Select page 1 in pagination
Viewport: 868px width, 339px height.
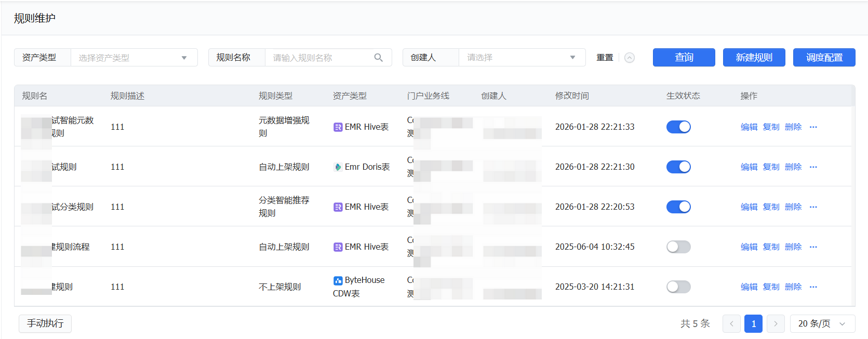click(754, 323)
